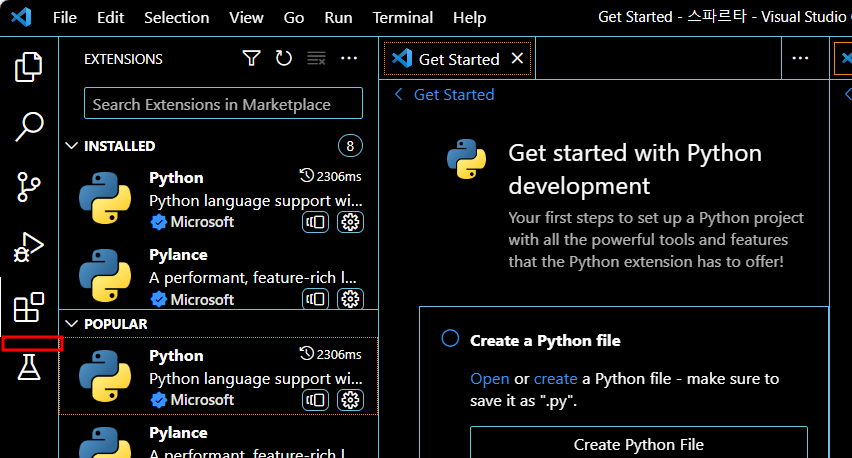Open the Testing flask view
Screen dimensions: 852x458
pos(29,367)
